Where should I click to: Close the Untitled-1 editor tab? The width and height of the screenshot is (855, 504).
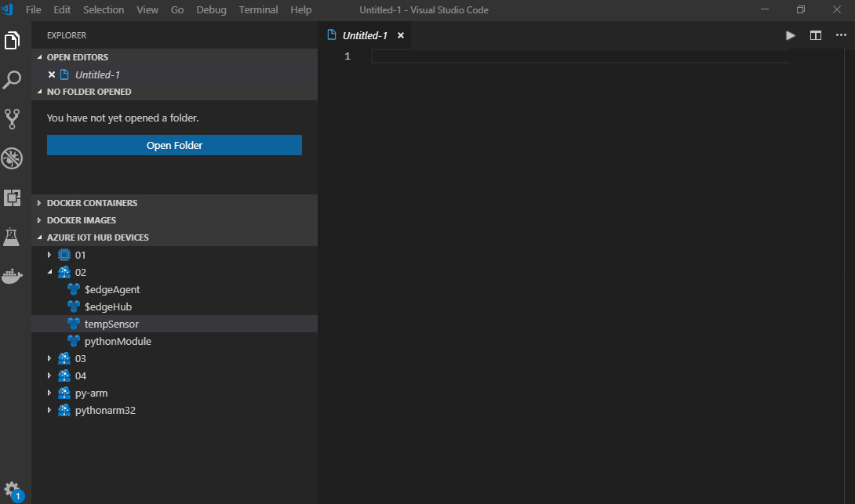click(x=401, y=35)
